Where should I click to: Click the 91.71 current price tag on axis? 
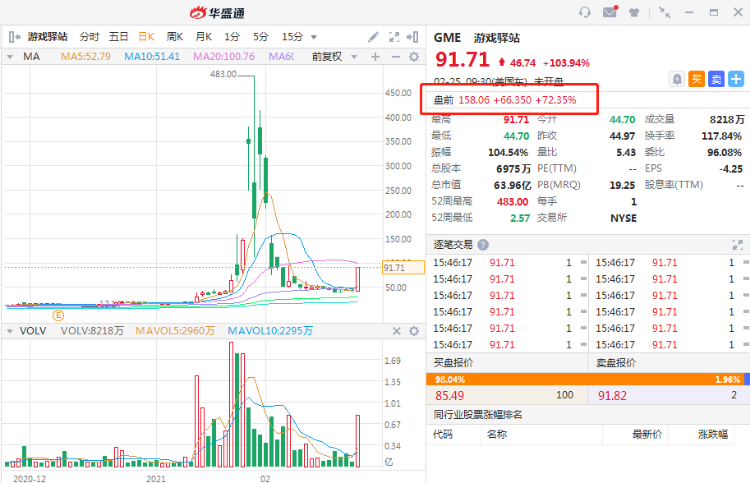tap(403, 268)
